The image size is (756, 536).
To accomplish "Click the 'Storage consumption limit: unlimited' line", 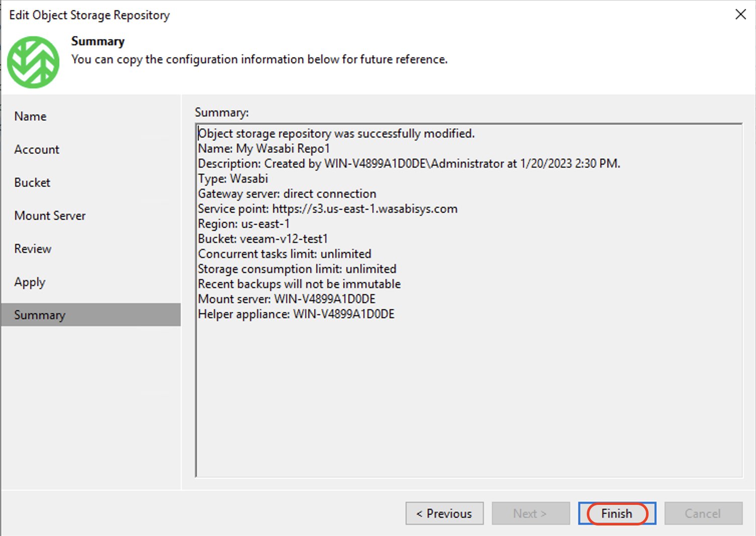I will (297, 269).
